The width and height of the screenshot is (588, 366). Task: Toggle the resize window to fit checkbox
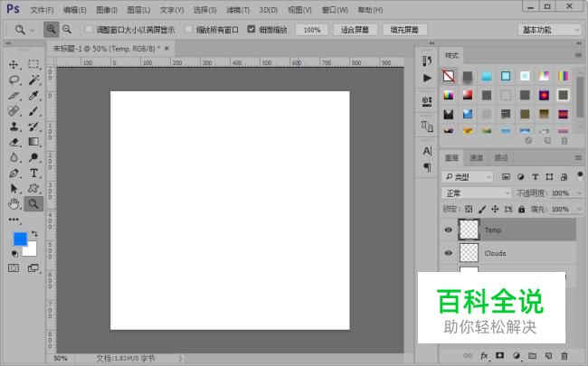(x=89, y=29)
